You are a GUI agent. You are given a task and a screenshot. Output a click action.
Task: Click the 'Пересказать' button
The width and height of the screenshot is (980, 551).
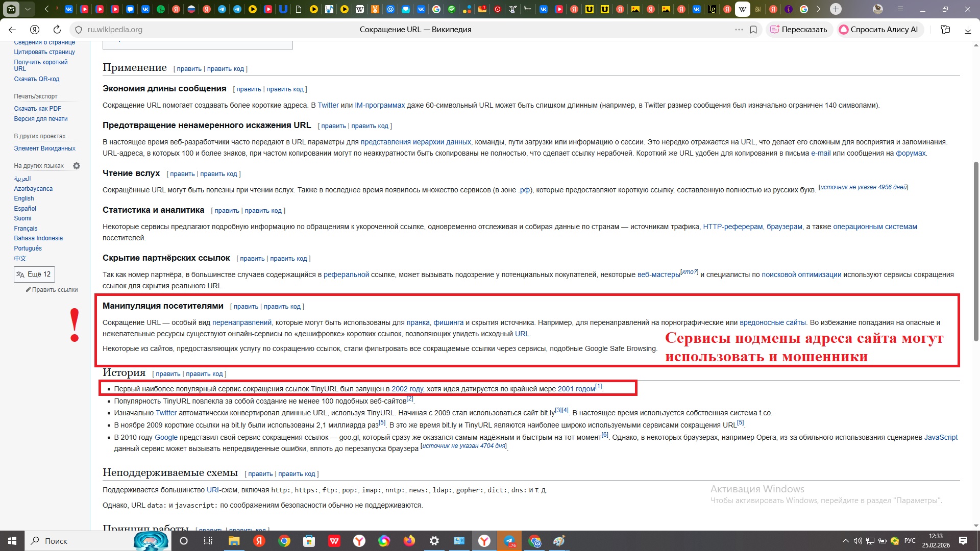(799, 30)
